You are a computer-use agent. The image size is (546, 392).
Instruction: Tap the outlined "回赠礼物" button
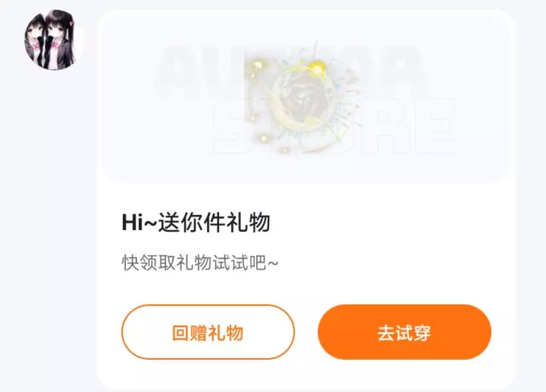pos(208,332)
